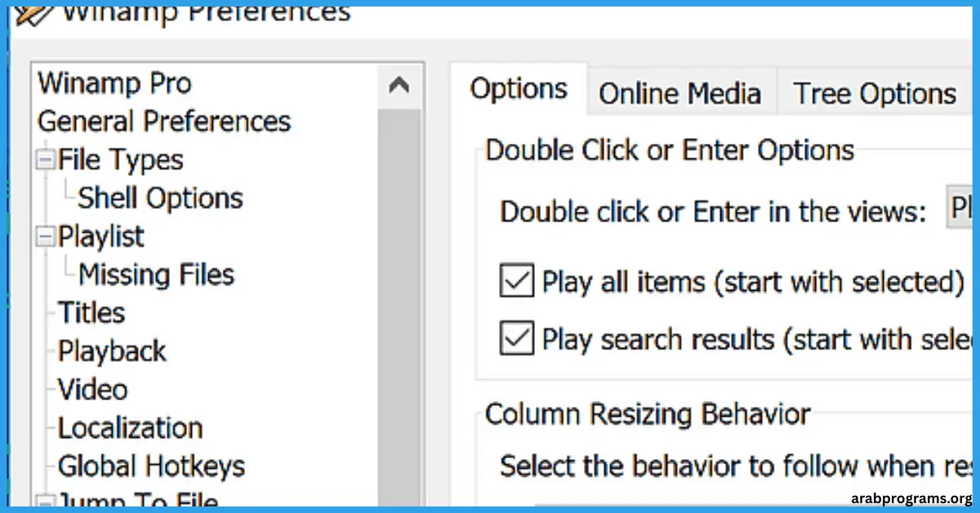Viewport: 980px width, 513px height.
Task: Select the Video preferences item
Action: click(x=92, y=390)
